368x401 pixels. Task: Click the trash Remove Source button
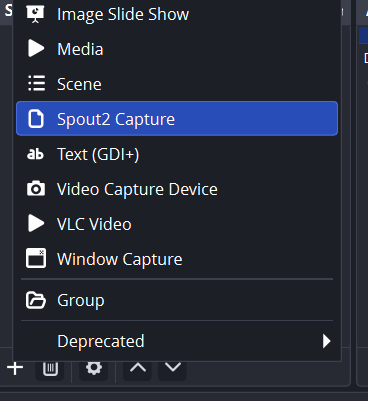(50, 369)
